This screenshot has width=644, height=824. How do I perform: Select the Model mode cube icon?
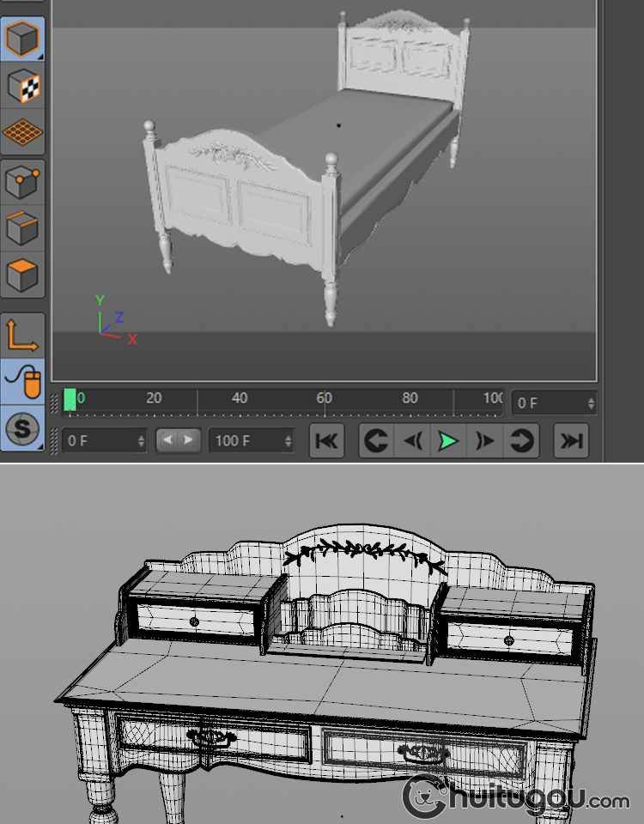point(22,39)
